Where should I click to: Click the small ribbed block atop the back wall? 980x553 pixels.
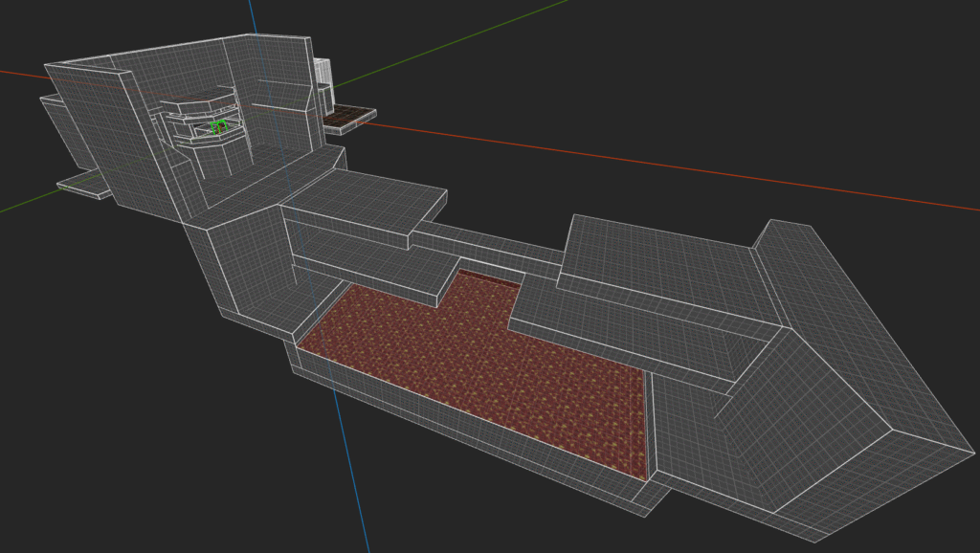pos(323,72)
